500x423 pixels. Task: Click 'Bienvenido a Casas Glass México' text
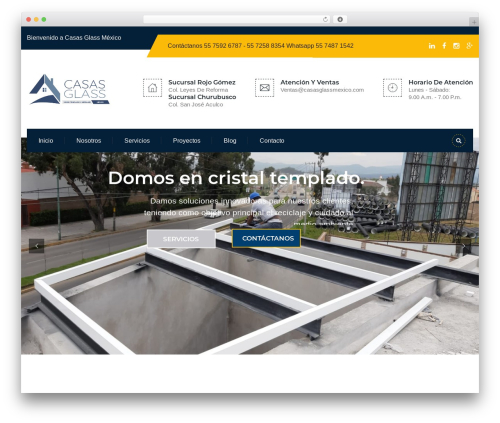pos(74,38)
